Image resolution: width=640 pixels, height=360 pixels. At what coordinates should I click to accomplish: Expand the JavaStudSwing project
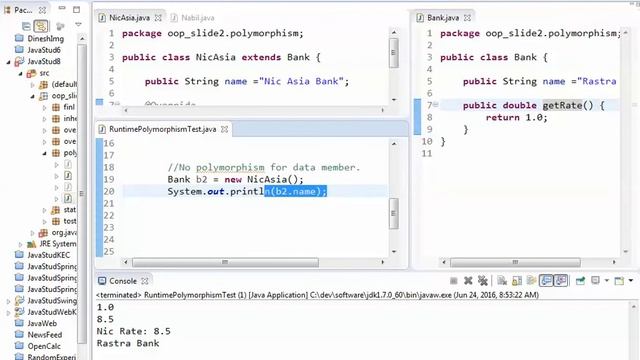(x=9, y=301)
